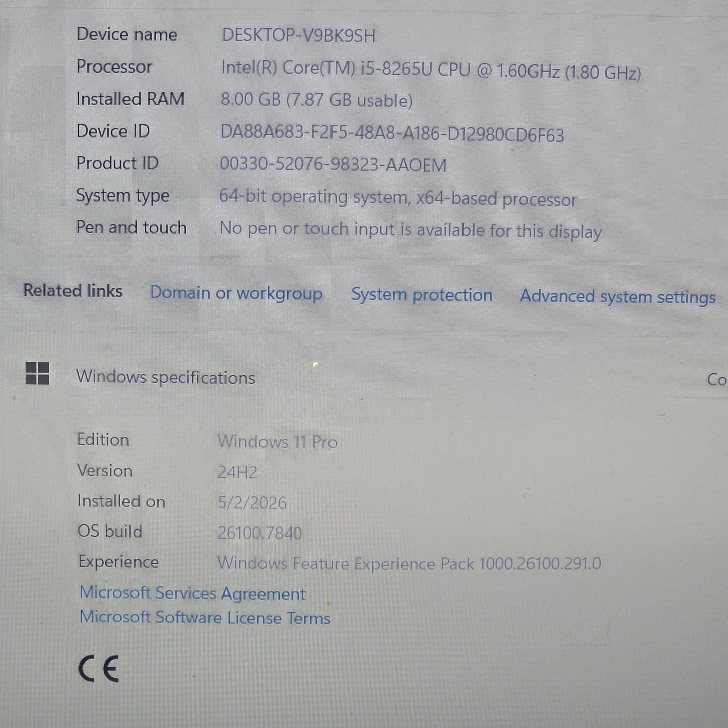Image resolution: width=728 pixels, height=728 pixels.
Task: Open the Microsoft Services Agreement link
Action: tap(192, 593)
